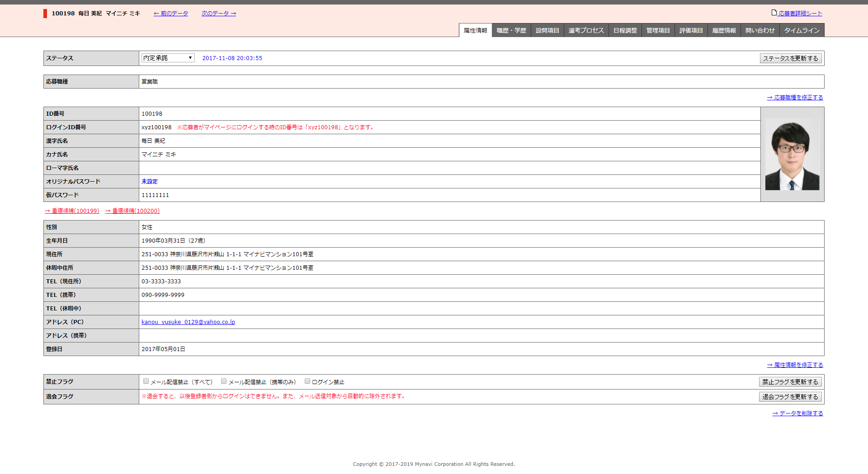Switch to the 職歴・学歴 tab
The height and width of the screenshot is (474, 868).
tap(511, 30)
